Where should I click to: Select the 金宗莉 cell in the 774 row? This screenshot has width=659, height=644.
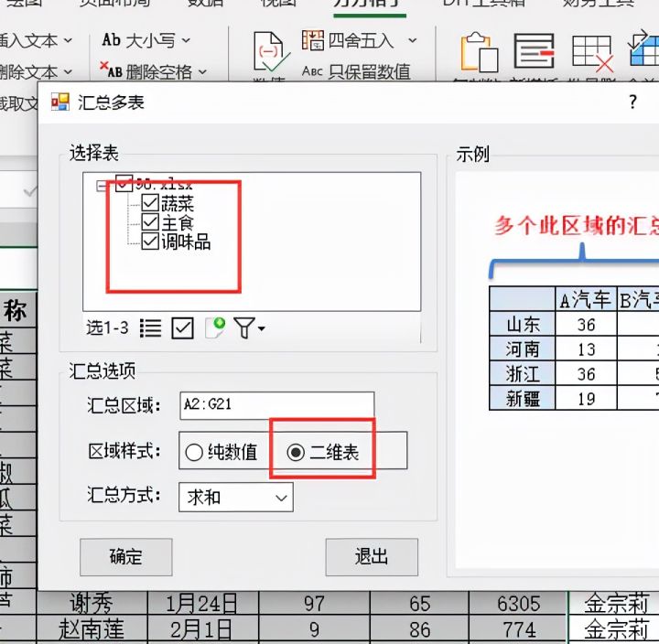click(x=614, y=629)
